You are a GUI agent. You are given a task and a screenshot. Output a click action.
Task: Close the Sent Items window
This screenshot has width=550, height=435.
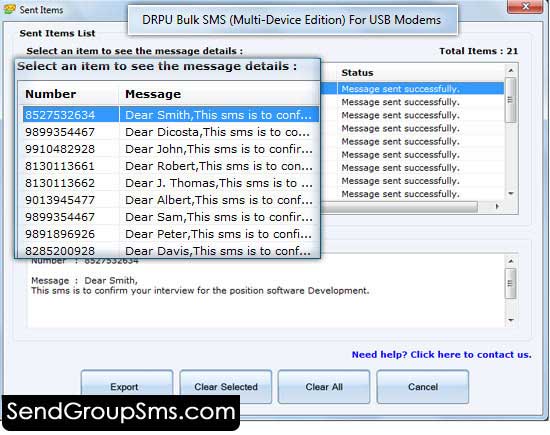click(525, 6)
